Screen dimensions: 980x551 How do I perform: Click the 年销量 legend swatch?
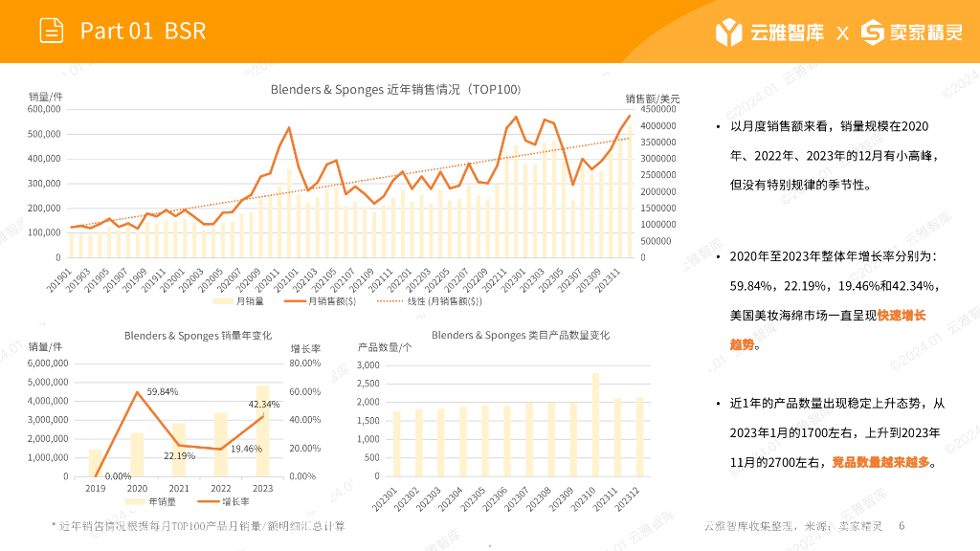134,501
